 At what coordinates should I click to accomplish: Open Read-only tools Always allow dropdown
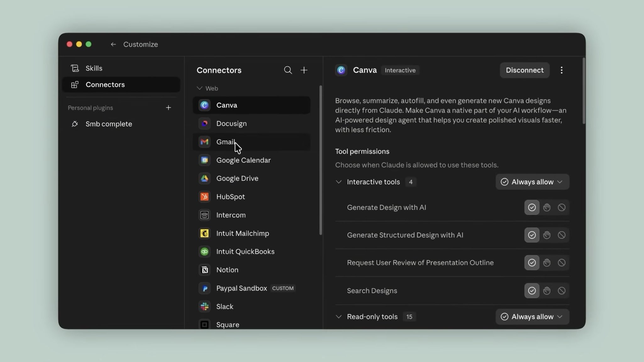pos(532,317)
